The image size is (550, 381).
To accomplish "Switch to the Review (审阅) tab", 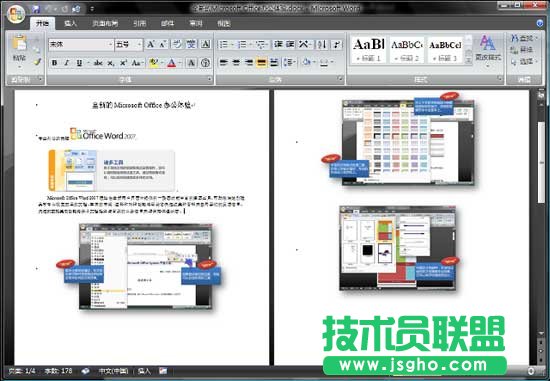I will (x=196, y=24).
